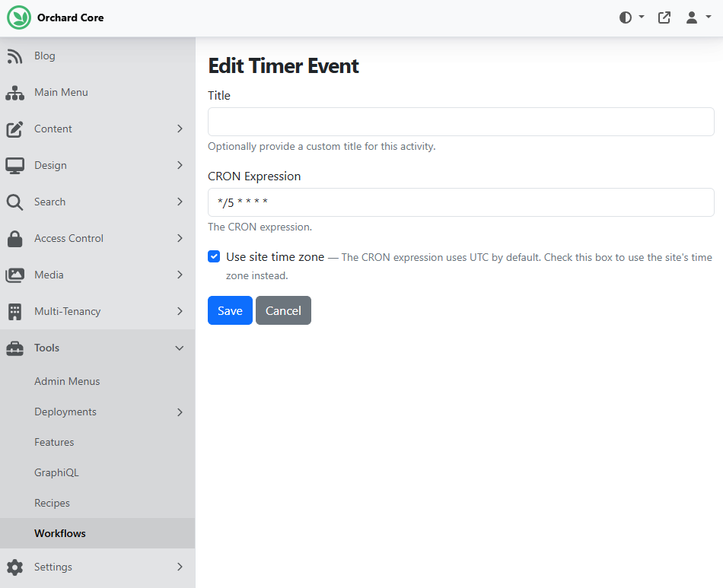Screen dimensions: 723x588
Task: Open GraphiQL under Tools
Action: pyautogui.click(x=56, y=472)
